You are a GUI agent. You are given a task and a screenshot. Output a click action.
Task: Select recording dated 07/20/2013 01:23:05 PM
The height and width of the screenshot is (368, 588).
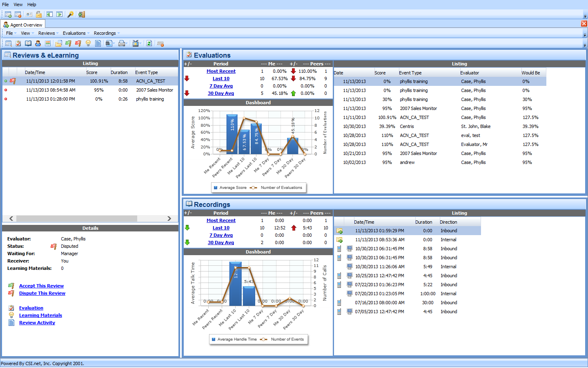407,294
